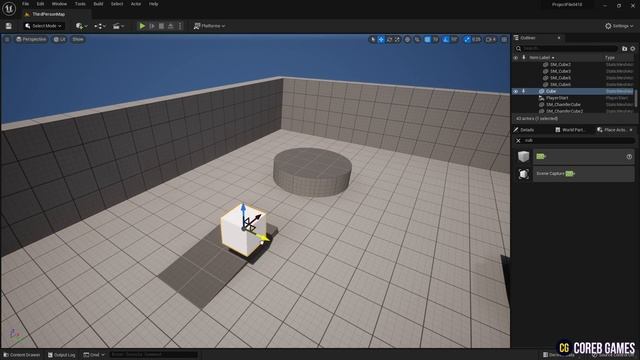Switch to the World Partition tab
The width and height of the screenshot is (640, 360).
click(x=570, y=130)
